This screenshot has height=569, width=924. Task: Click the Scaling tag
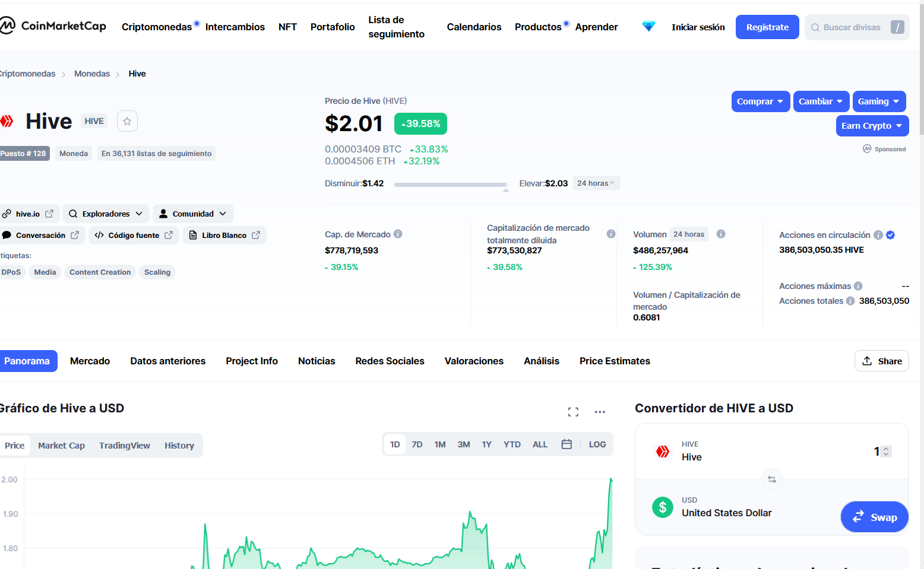[157, 272]
